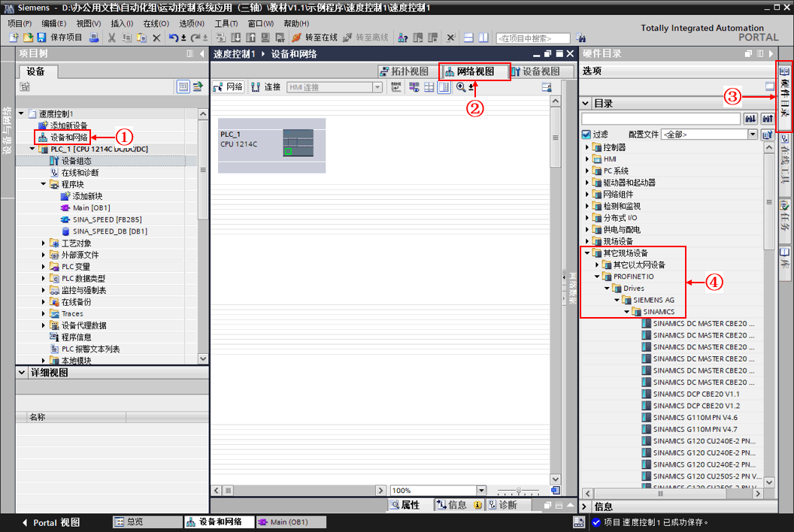Click the hardware catalog search input
Viewport: 794px width, 532px height.
661,119
